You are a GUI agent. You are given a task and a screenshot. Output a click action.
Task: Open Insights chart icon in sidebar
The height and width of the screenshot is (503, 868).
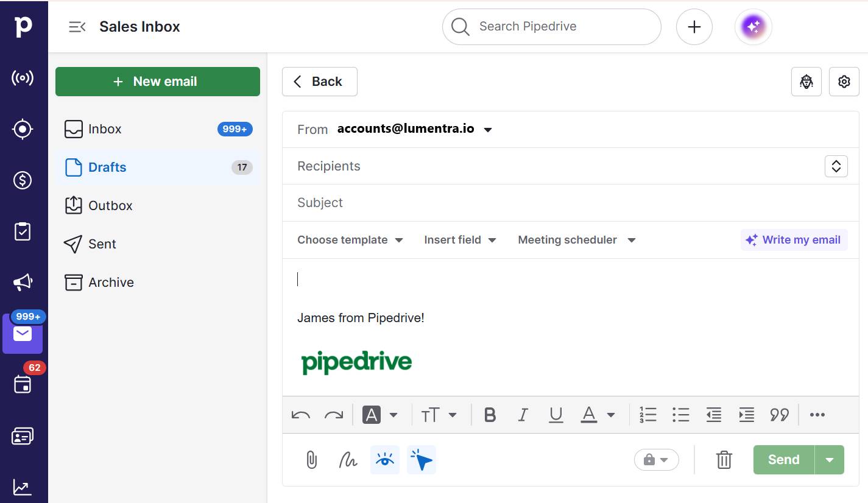coord(23,487)
